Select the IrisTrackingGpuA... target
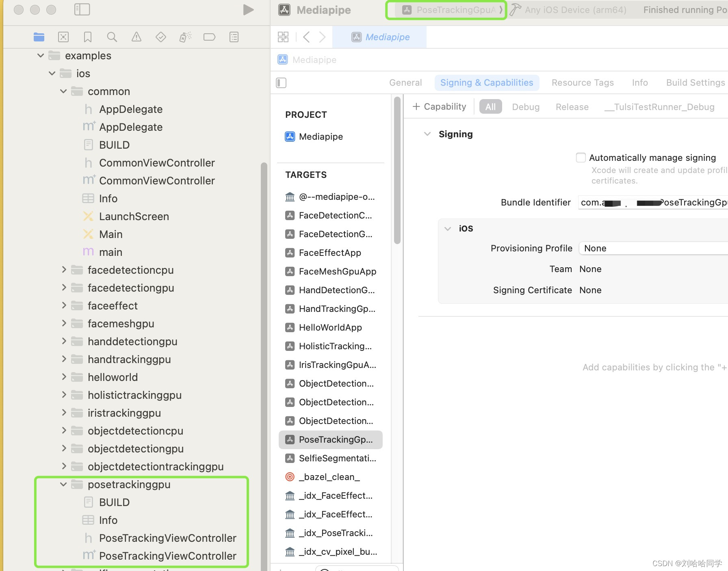The height and width of the screenshot is (571, 728). click(x=331, y=365)
